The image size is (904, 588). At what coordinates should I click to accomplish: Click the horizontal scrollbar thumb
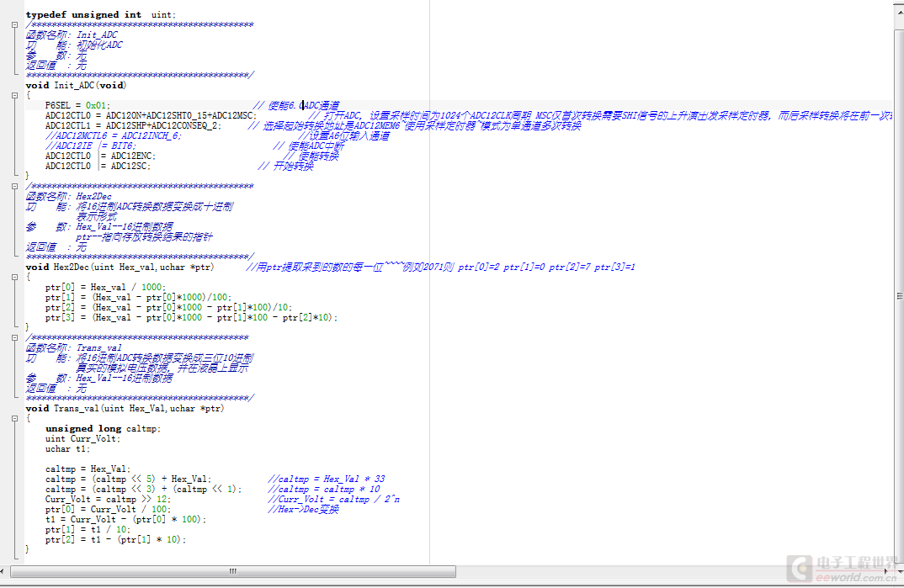[x=233, y=571]
